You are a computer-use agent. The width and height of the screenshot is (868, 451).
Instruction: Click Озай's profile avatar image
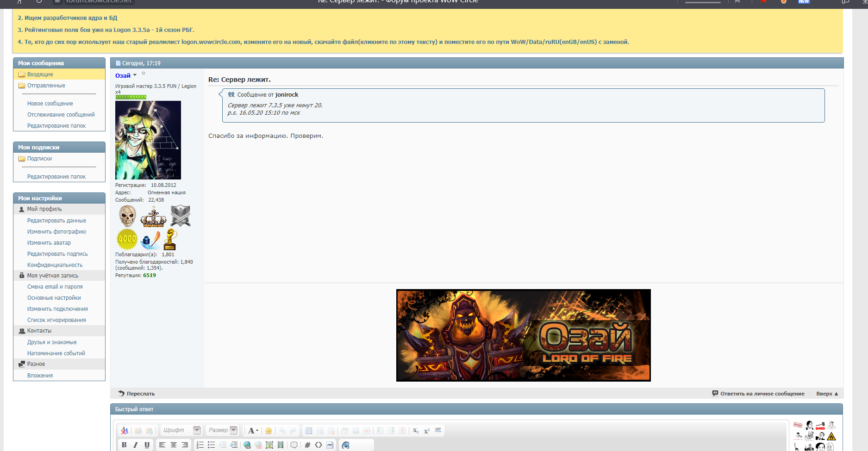148,140
